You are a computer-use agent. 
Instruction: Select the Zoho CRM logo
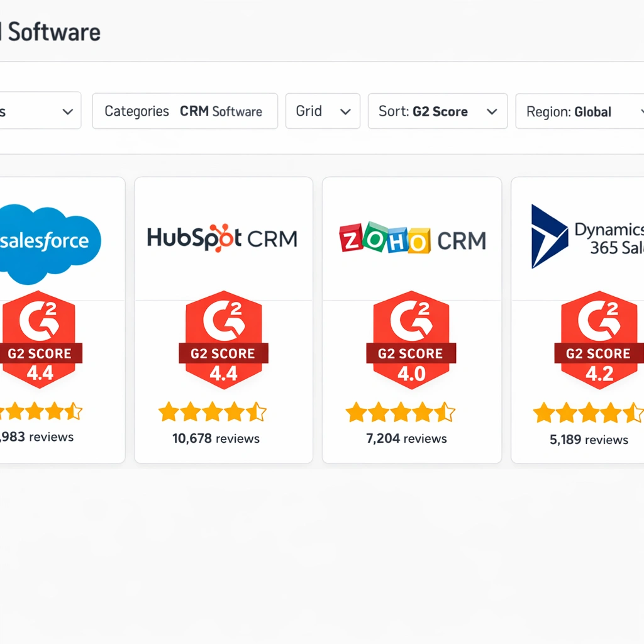click(412, 239)
